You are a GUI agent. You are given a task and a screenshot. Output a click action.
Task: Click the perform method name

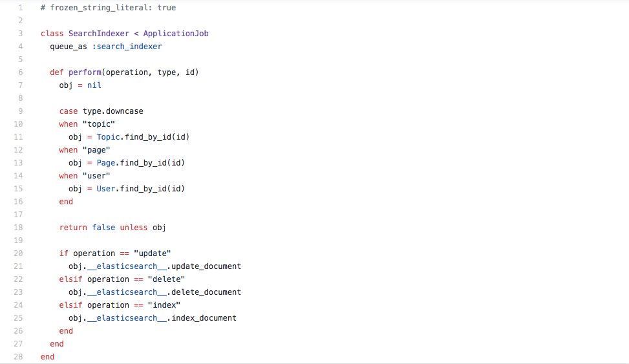[85, 72]
